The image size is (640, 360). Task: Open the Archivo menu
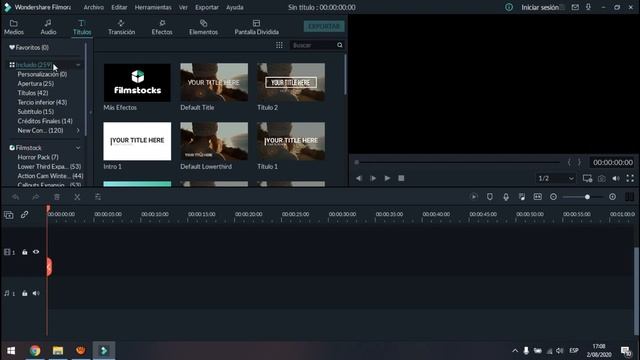(x=93, y=7)
